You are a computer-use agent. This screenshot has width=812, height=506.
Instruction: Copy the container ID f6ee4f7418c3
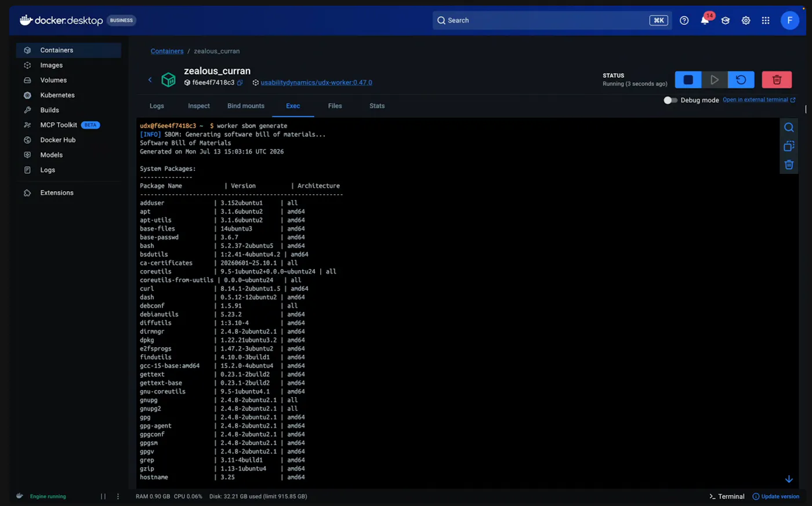[x=240, y=83]
